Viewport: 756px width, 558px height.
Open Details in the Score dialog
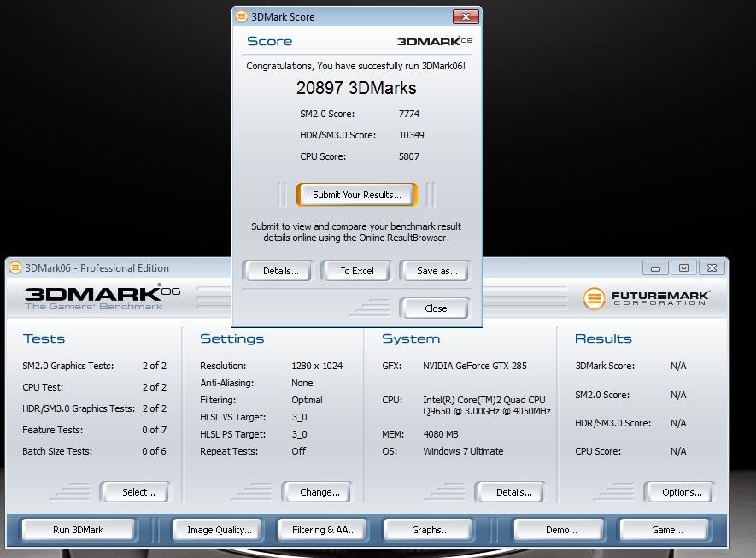tap(280, 271)
